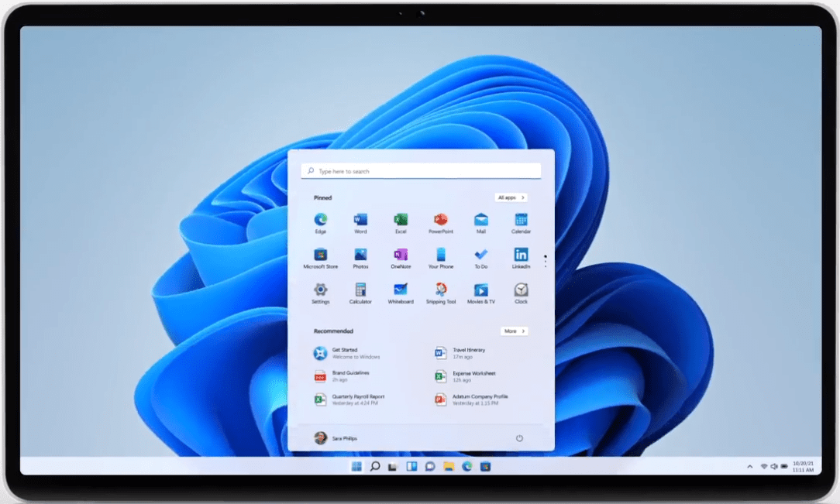Screen dimensions: 840x504
Task: Go to next pinned apps page dots
Action: pyautogui.click(x=546, y=262)
